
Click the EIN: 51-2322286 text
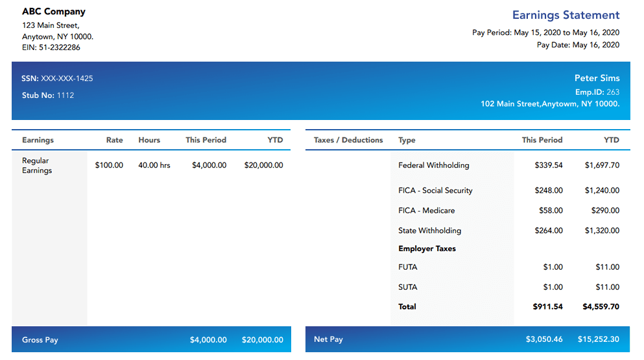point(51,47)
